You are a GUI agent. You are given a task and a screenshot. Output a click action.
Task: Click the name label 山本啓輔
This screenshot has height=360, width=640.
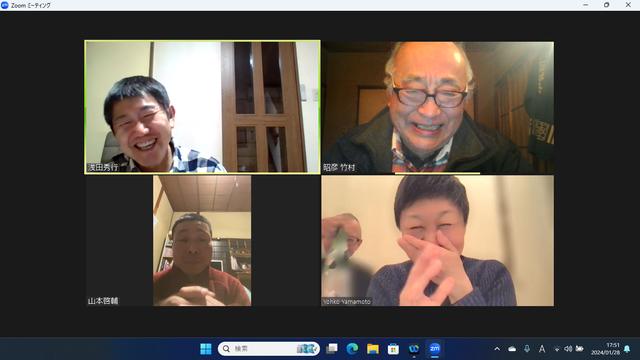(102, 301)
